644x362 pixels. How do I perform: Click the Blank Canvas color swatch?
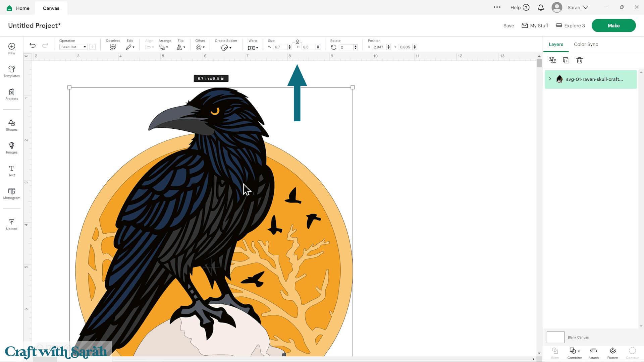[555, 337]
